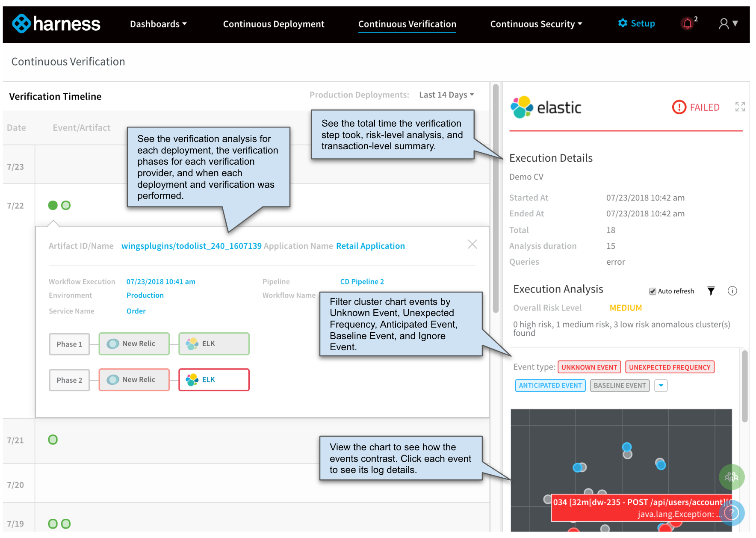Screen dimensions: 756x538
Task: Click the solid green dot on 7/22
Action: (x=53, y=205)
